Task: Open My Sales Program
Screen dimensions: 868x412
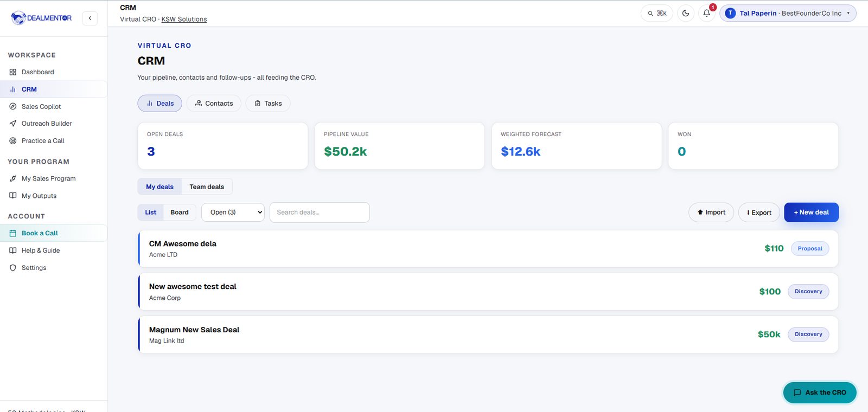Action: tap(53, 178)
